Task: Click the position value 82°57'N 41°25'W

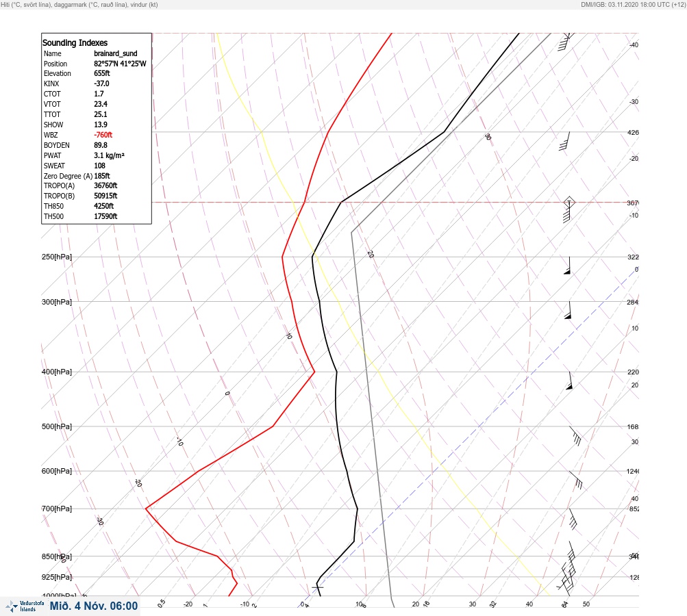Action: pyautogui.click(x=120, y=64)
